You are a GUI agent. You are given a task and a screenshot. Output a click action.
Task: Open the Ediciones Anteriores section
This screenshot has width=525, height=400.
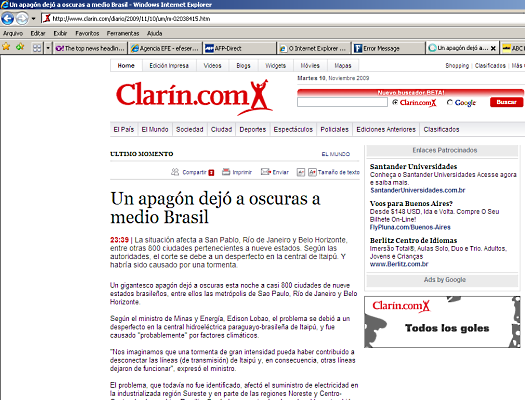386,130
